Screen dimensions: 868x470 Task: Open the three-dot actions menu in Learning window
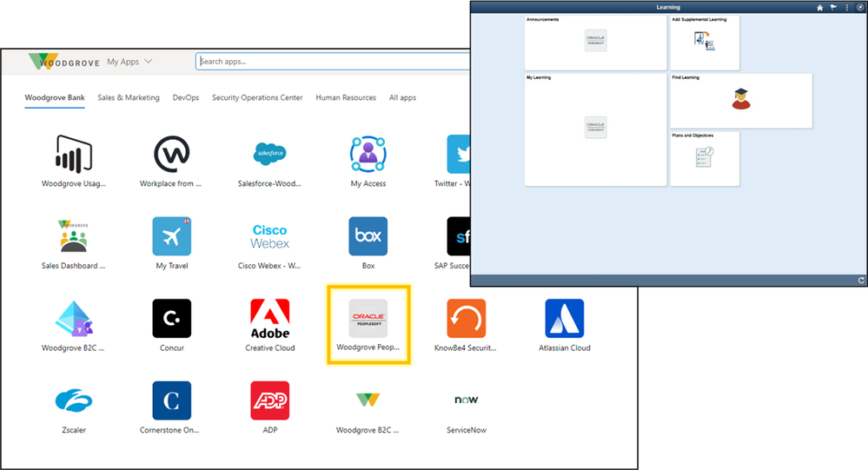(x=847, y=8)
